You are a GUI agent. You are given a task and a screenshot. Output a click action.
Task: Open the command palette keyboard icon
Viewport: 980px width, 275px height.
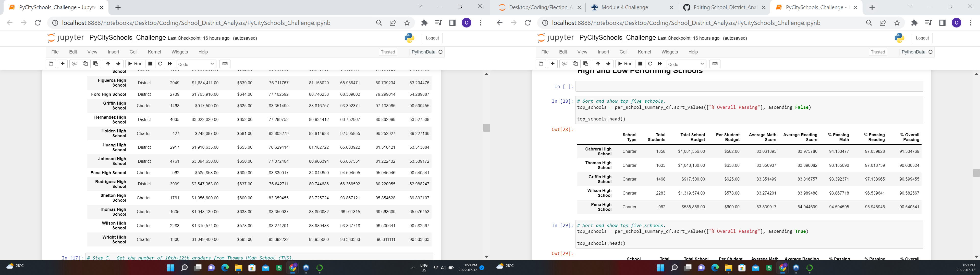[225, 63]
